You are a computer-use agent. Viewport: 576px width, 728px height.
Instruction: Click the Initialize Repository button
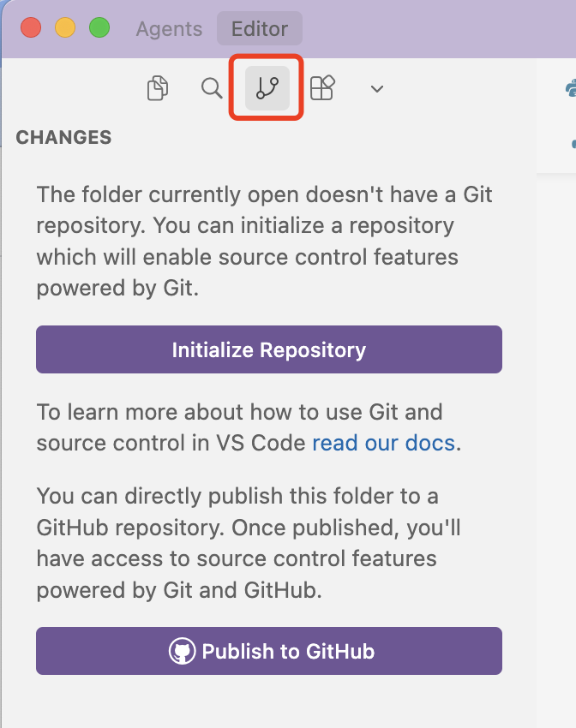268,349
